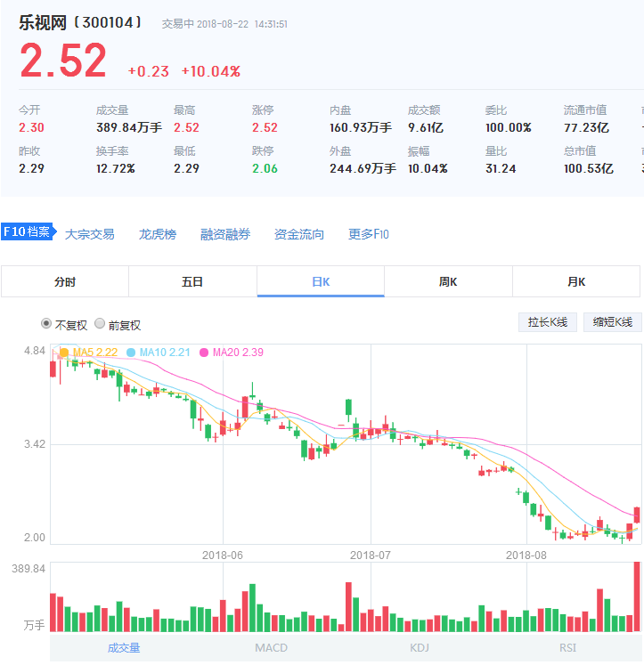The height and width of the screenshot is (665, 644).
Task: Select 前复权 radio option
Action: [x=100, y=323]
